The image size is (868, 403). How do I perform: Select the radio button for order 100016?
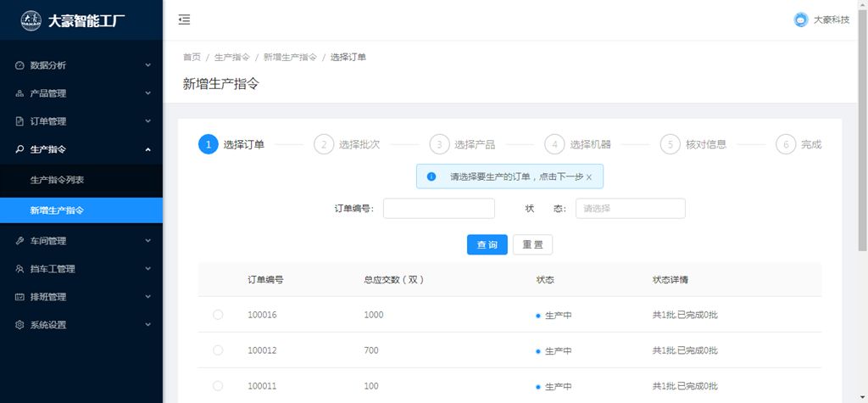pyautogui.click(x=218, y=315)
